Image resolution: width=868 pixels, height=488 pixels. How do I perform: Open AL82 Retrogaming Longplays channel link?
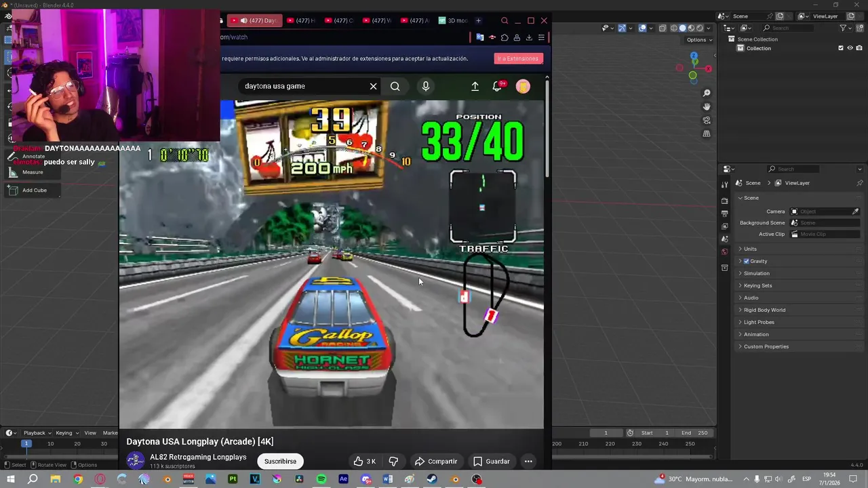tap(198, 457)
